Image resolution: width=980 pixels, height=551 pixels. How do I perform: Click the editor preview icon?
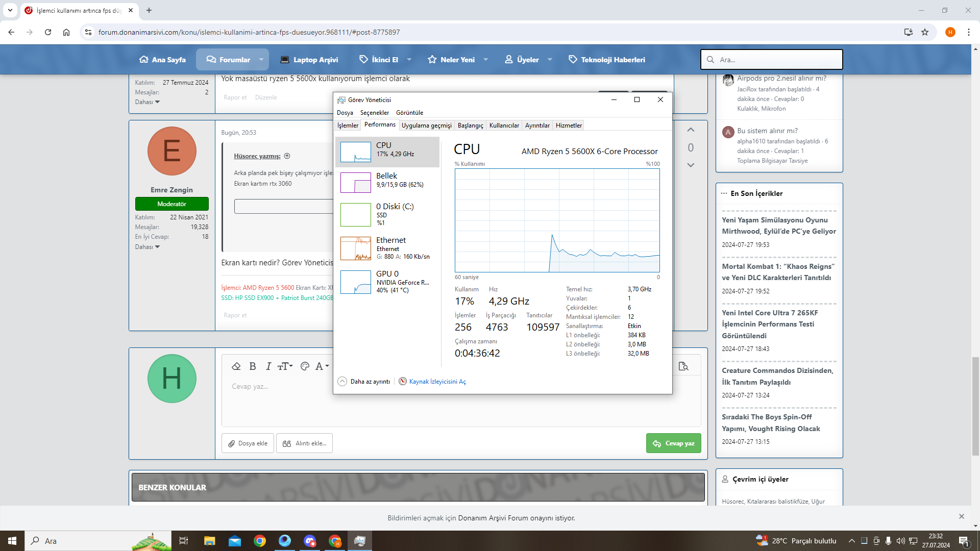pyautogui.click(x=683, y=366)
